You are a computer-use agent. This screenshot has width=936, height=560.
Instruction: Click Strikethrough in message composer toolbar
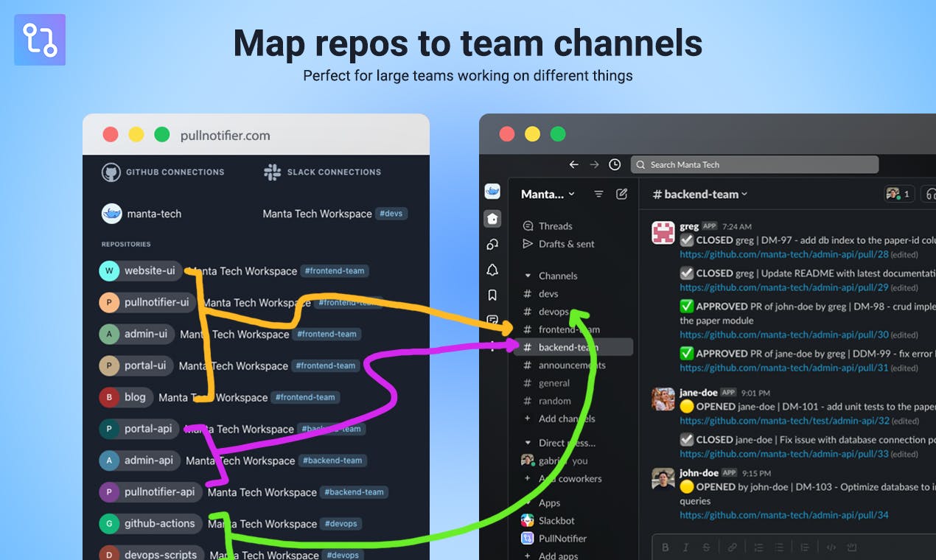(707, 547)
